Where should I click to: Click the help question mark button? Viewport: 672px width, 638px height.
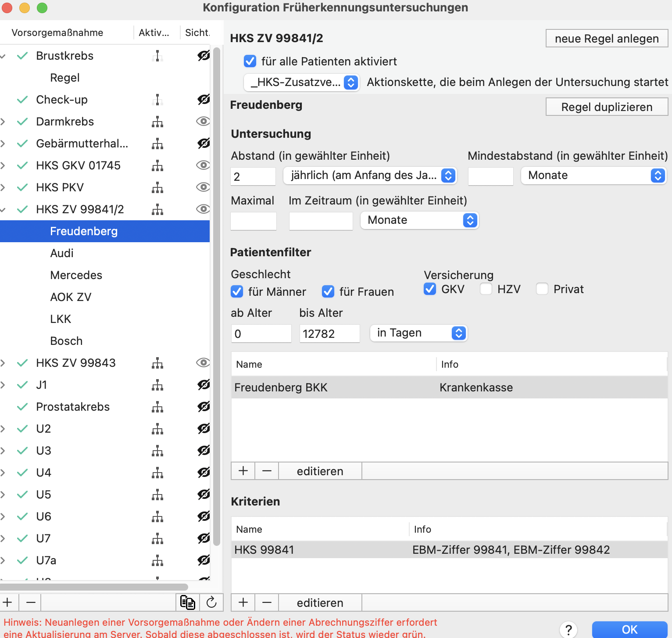point(568,630)
